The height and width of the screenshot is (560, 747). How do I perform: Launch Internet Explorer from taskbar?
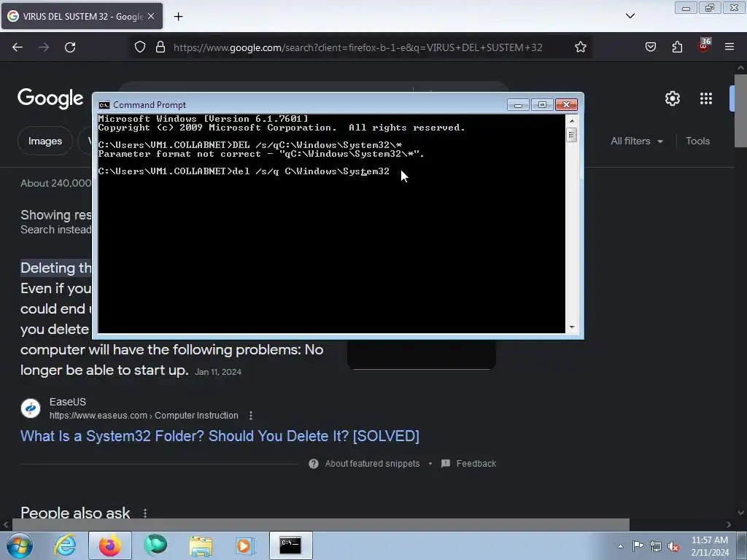coord(65,545)
